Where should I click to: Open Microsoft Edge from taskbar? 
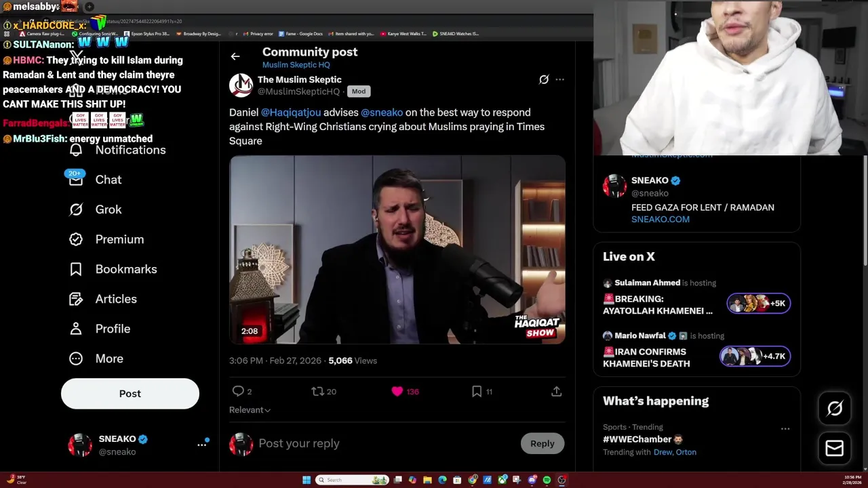tap(442, 480)
